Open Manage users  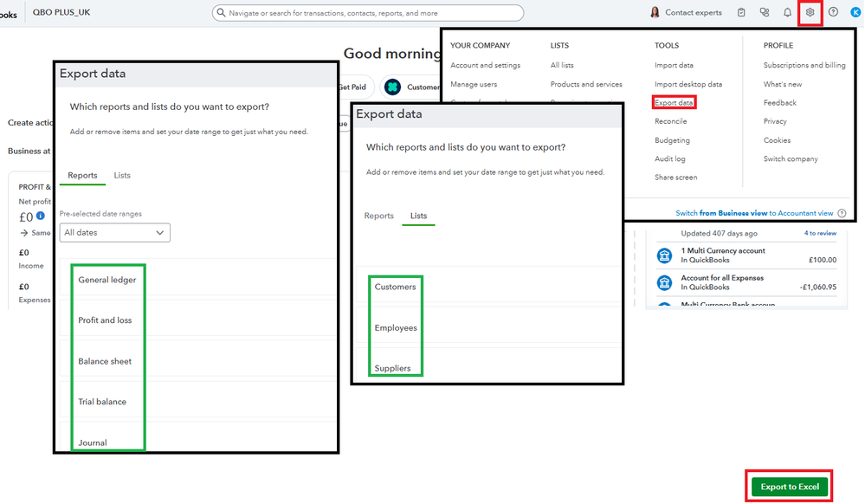pos(474,85)
